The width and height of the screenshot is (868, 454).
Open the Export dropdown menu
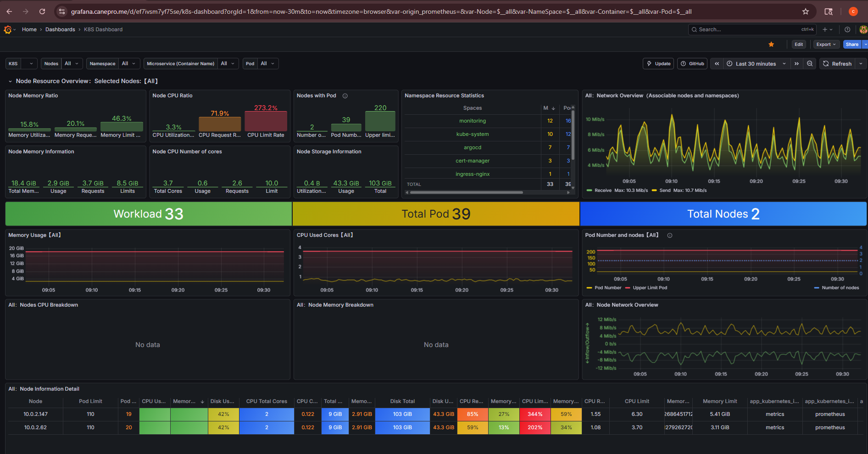click(826, 45)
